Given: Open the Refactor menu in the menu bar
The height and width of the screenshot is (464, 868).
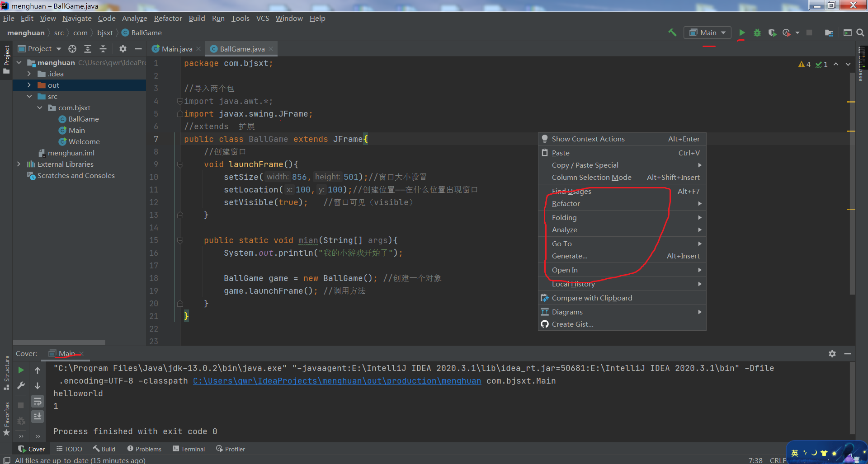Looking at the screenshot, I should (x=168, y=19).
